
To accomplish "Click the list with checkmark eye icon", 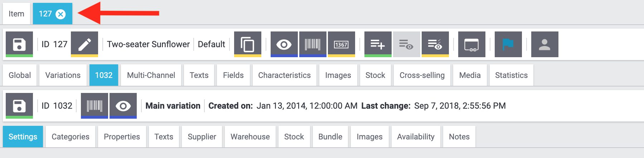I will coord(435,44).
